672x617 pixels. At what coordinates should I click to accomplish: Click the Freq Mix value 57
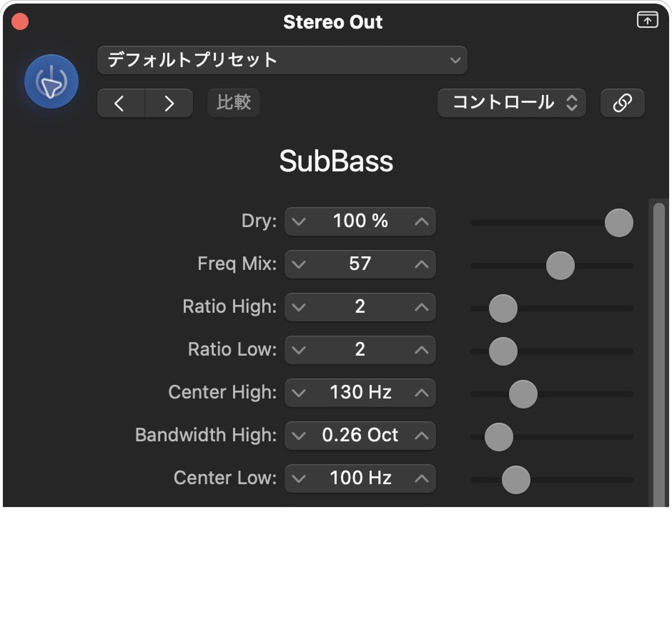click(x=360, y=264)
